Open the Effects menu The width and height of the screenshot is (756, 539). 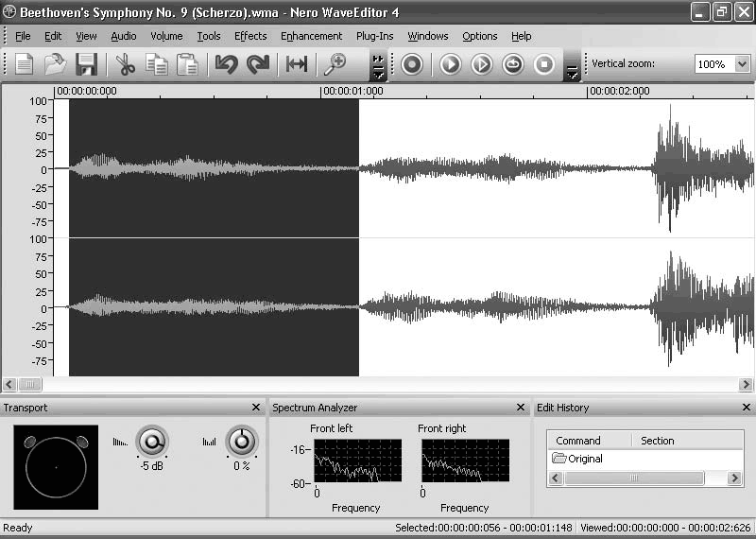(x=250, y=36)
